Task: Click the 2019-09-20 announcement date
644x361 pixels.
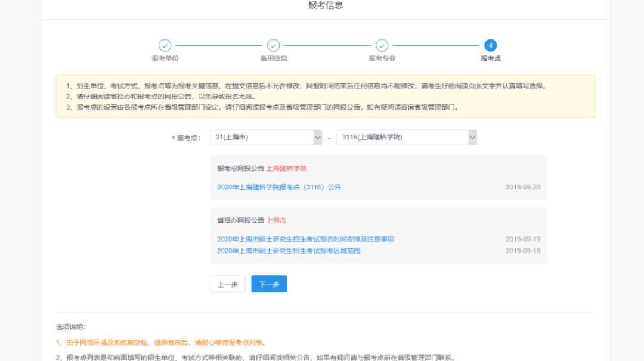Action: 522,187
